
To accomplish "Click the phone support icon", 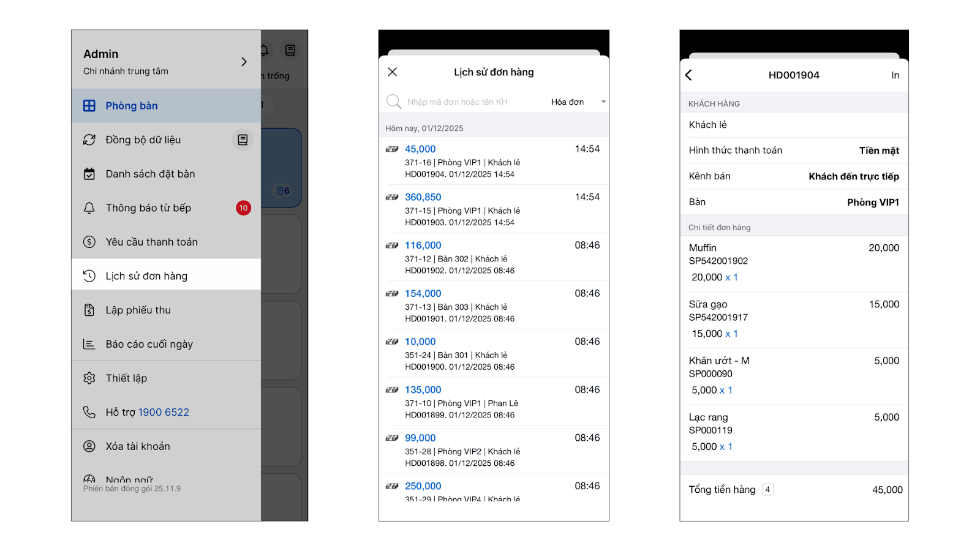I will [x=89, y=413].
